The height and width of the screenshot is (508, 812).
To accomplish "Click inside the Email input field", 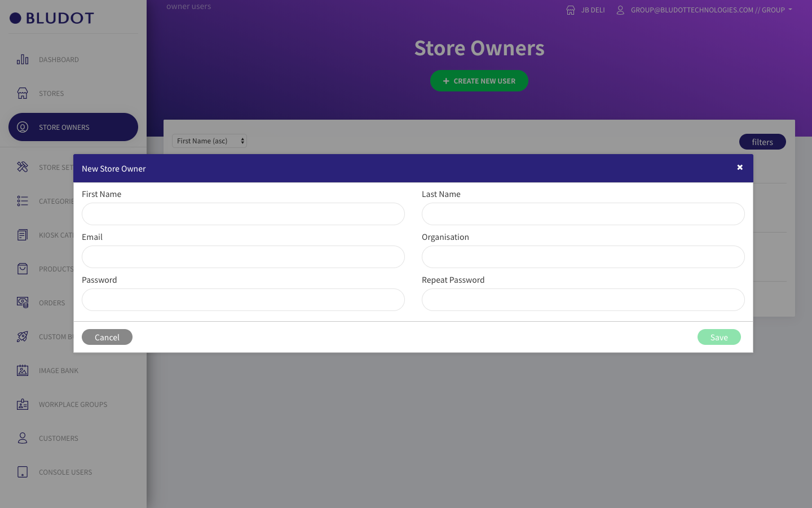I will click(x=243, y=257).
